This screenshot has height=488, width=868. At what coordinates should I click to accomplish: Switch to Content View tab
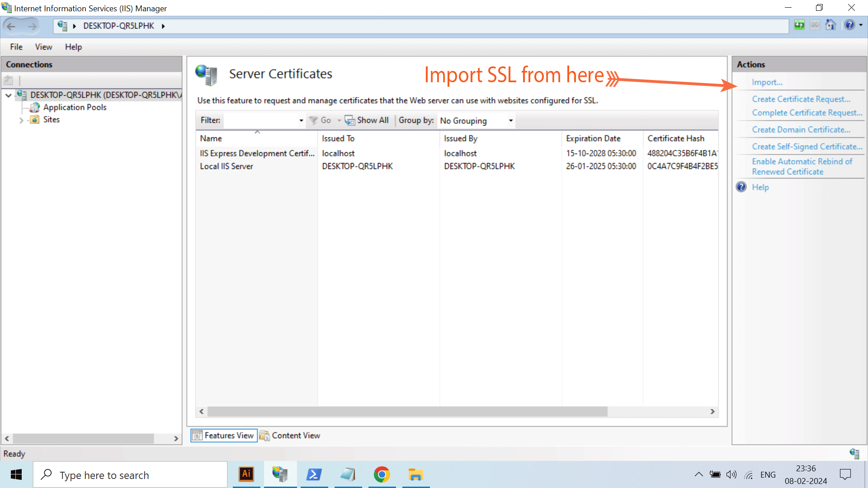click(290, 436)
